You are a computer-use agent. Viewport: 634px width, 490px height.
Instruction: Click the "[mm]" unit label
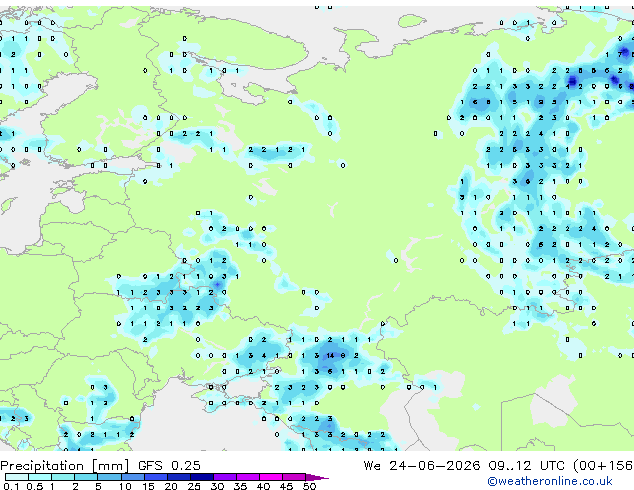[111, 466]
